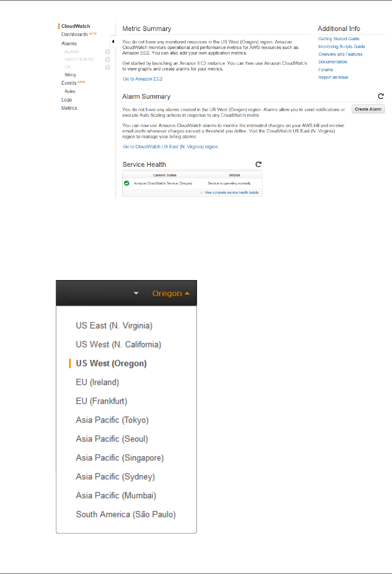Viewport: 392px width, 574px height.
Task: Filter alarms by INSUFFICIENT state
Action: [79, 60]
